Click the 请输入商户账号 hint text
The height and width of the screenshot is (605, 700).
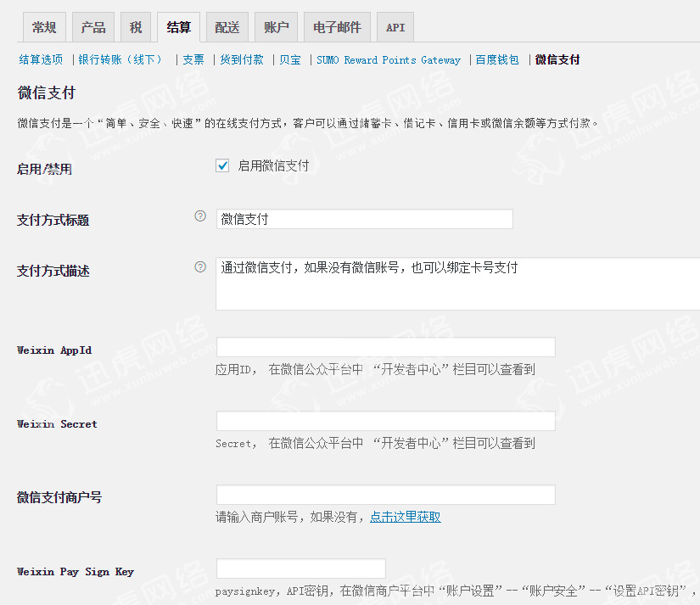tap(291, 517)
